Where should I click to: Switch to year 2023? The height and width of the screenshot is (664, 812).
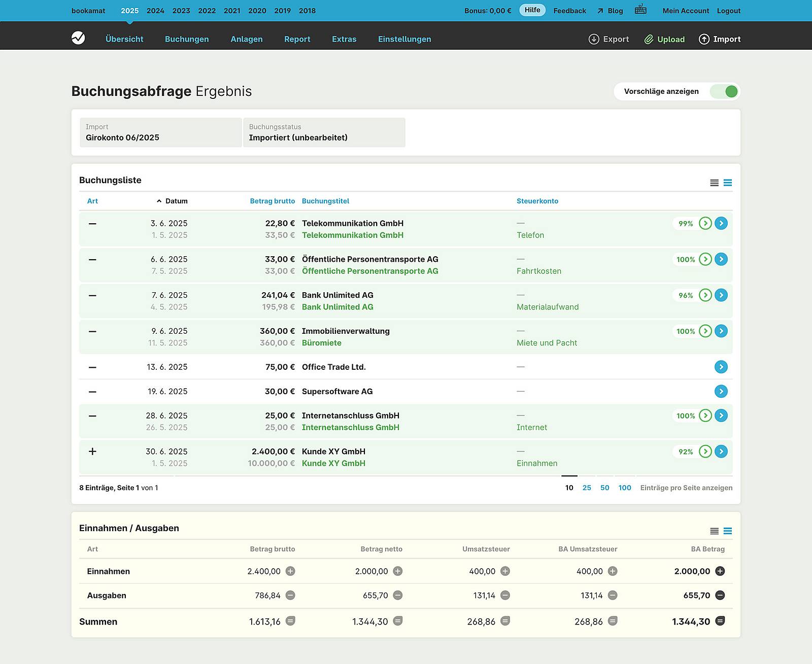coord(181,11)
